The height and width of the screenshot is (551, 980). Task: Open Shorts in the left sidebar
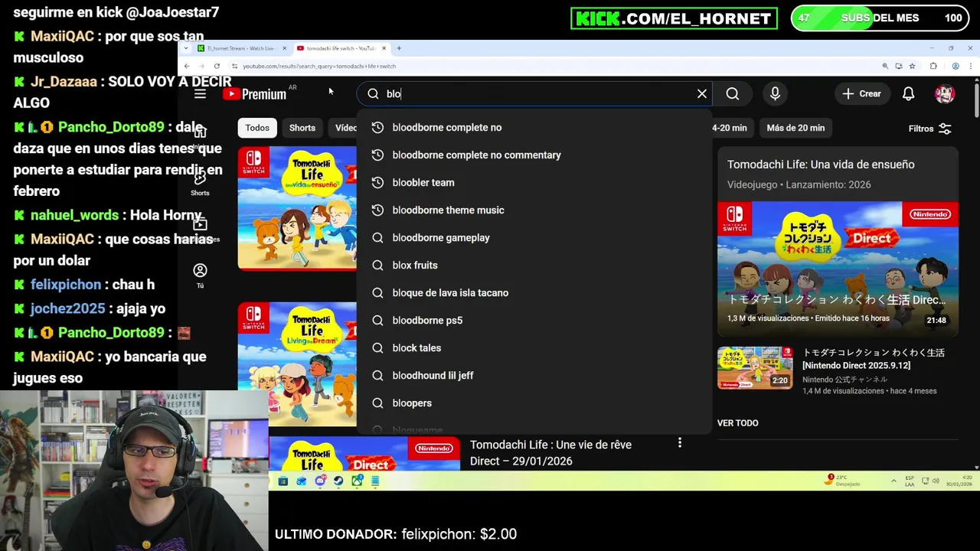point(200,184)
